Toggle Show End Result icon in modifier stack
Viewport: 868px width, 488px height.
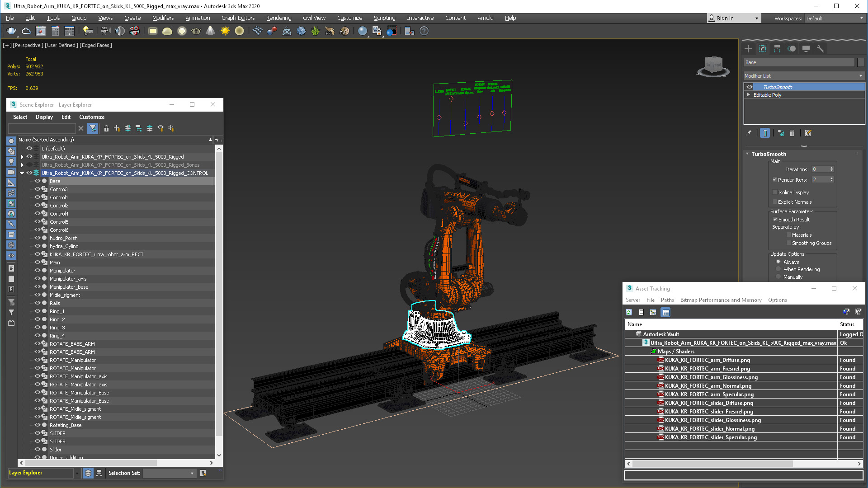click(765, 133)
